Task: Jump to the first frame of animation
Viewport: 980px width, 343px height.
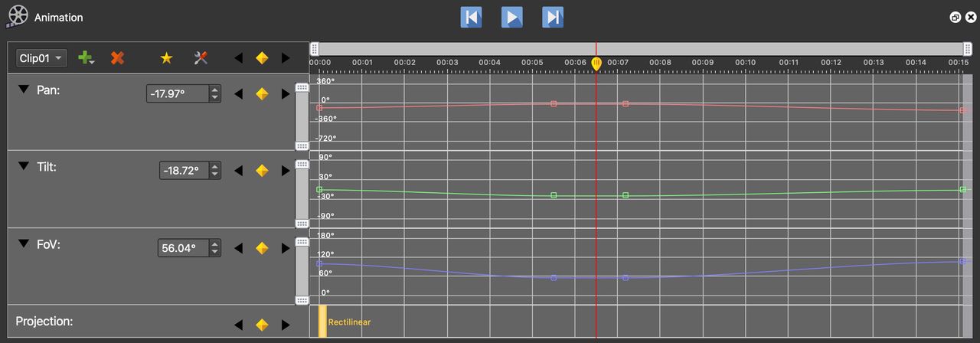Action: click(471, 17)
